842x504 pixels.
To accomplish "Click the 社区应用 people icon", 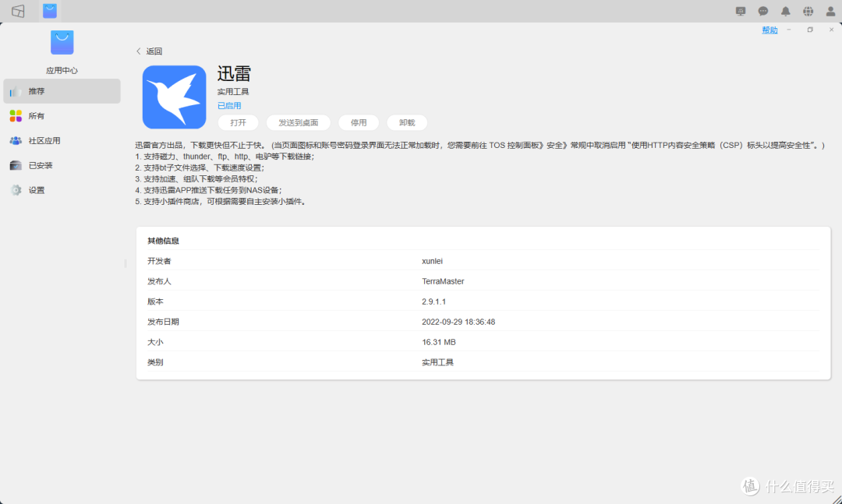I will tap(16, 141).
